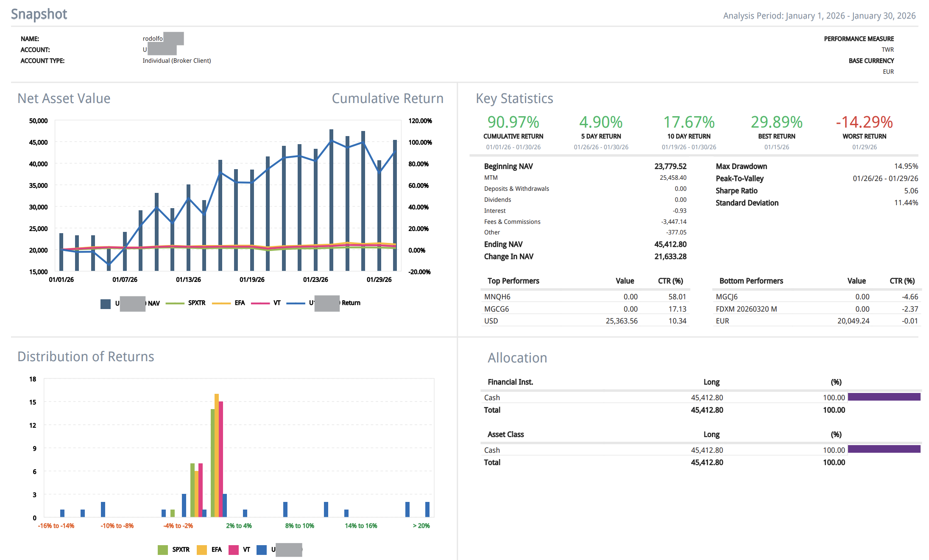Click the VT pink square in distribution legend
Screen dimensions: 929x560
coord(234,550)
